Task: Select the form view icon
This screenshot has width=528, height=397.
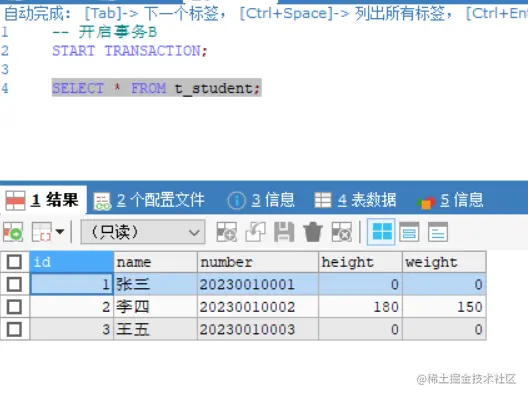Action: coord(409,232)
